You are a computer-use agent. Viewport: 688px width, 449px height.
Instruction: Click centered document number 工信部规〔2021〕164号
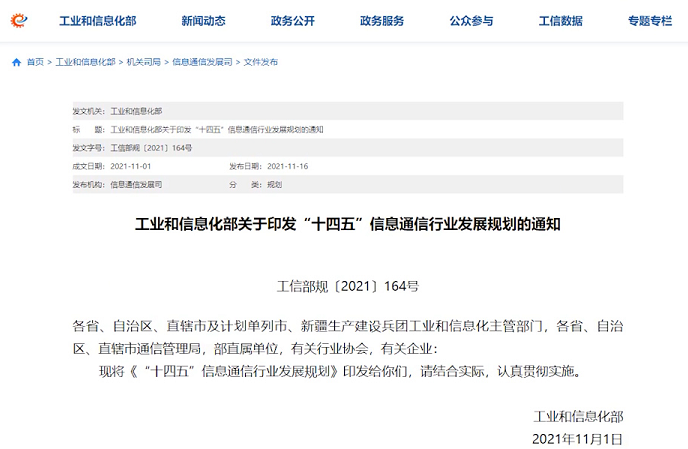(348, 286)
